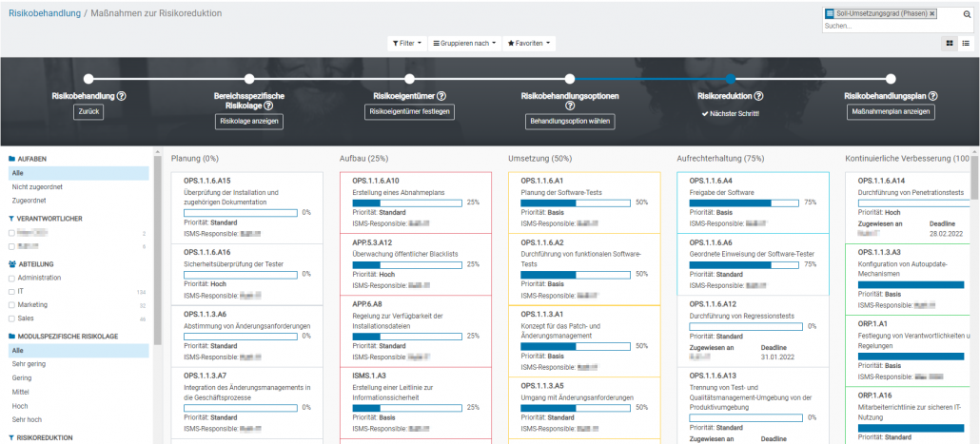Click the Risikoreduktion step circle on timeline
Screen dimensions: 980x444
click(730, 79)
